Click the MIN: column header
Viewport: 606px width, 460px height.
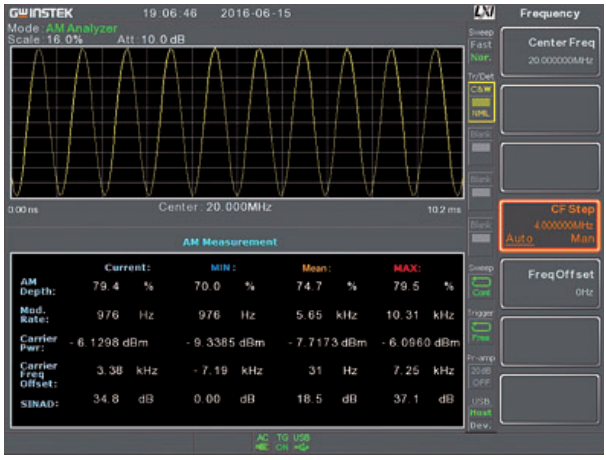(223, 267)
